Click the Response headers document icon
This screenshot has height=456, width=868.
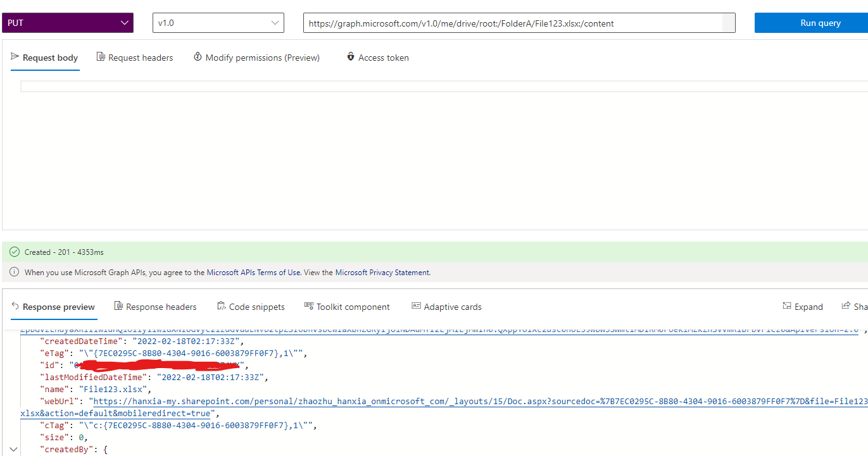click(x=118, y=306)
